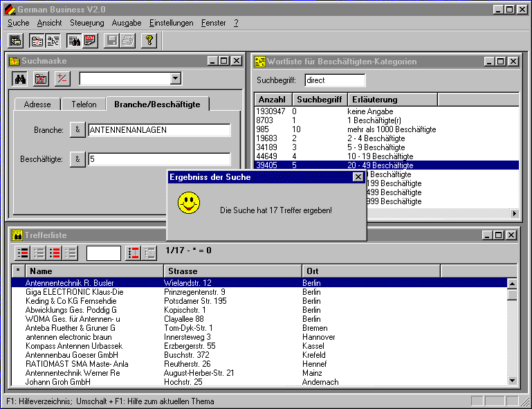Click the red-black list icon in Trefferliste toolbar
This screenshot has width=532, height=409.
coord(55,253)
